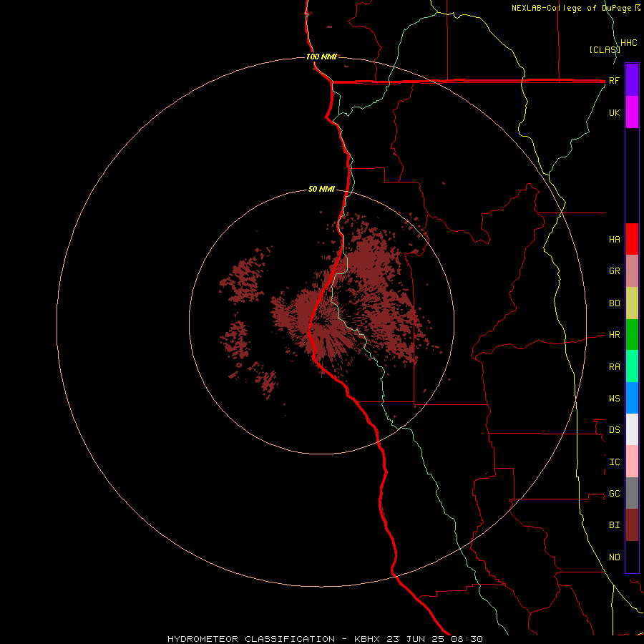The image size is (644, 644).
Task: Click the HR legend label
Action: [x=614, y=335]
